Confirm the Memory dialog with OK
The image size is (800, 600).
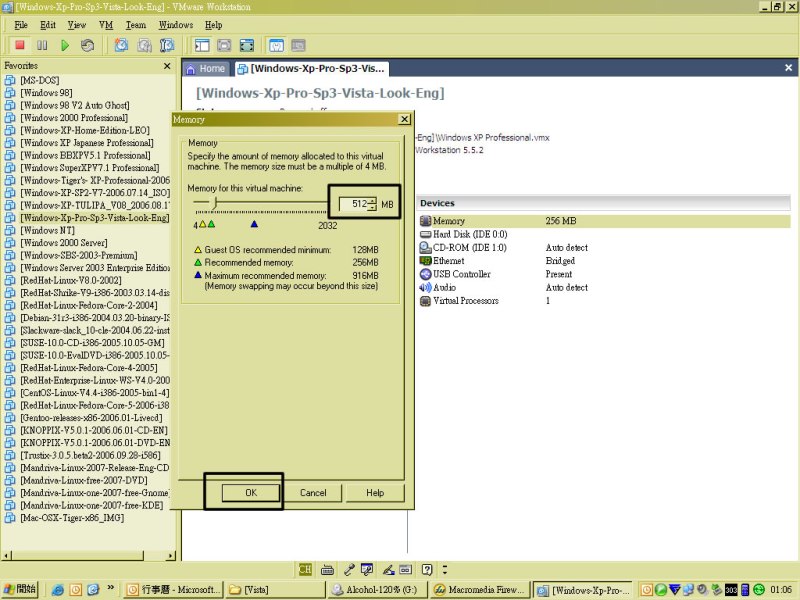pos(251,492)
